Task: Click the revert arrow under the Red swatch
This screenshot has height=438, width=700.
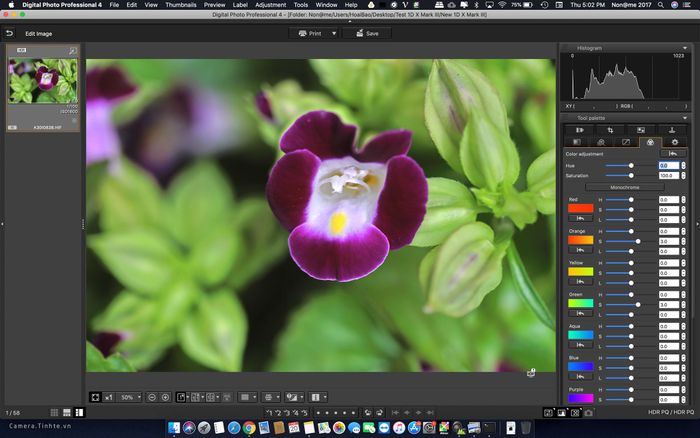Action: click(580, 219)
